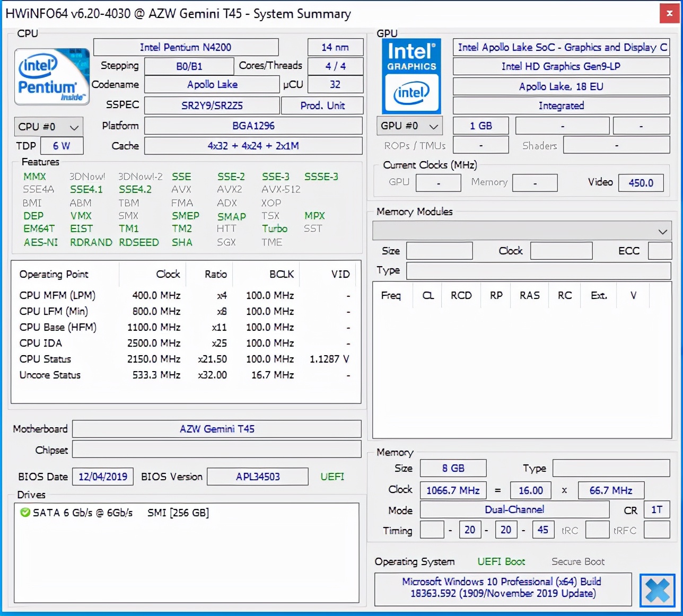
Task: Open the CPU #0 selector dropdown
Action: (48, 127)
